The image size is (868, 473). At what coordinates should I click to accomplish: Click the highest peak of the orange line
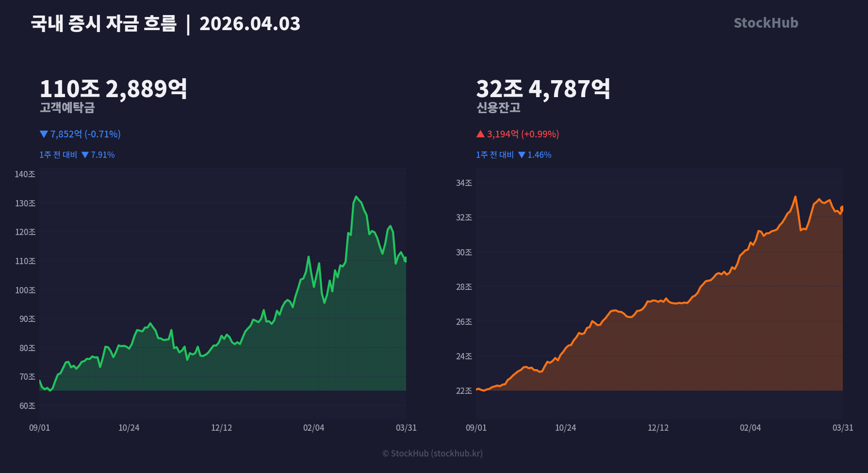[795, 197]
